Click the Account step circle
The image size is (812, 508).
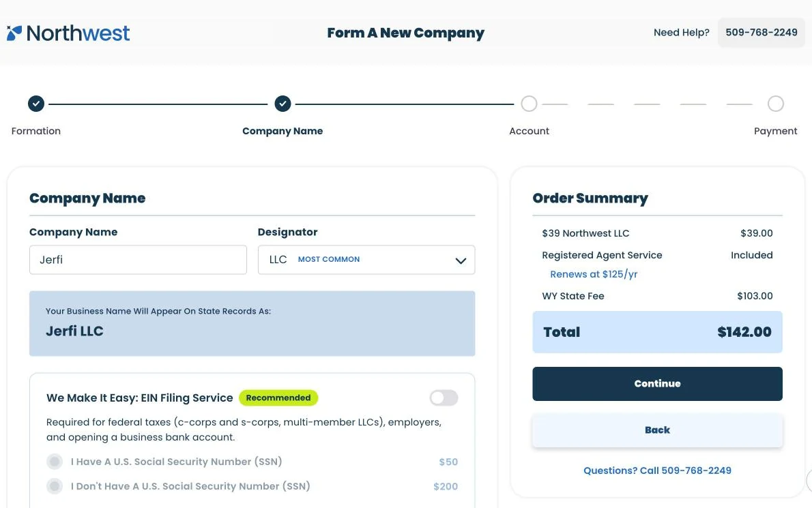pyautogui.click(x=529, y=104)
